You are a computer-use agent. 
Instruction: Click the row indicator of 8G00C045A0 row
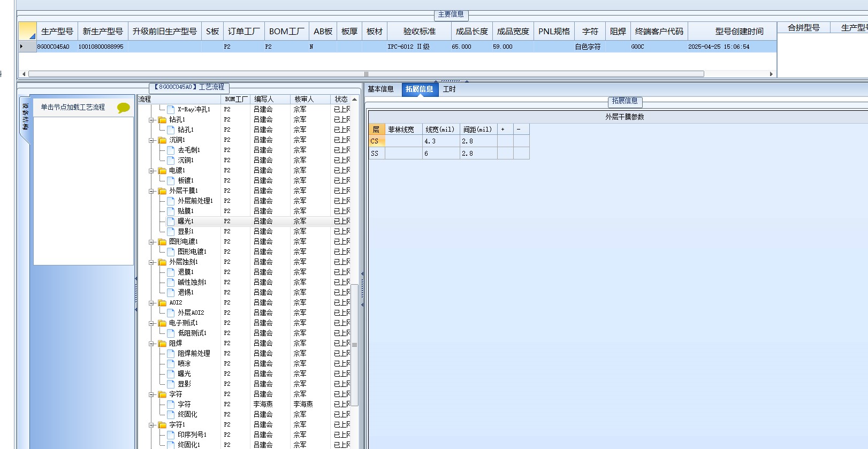click(x=27, y=47)
